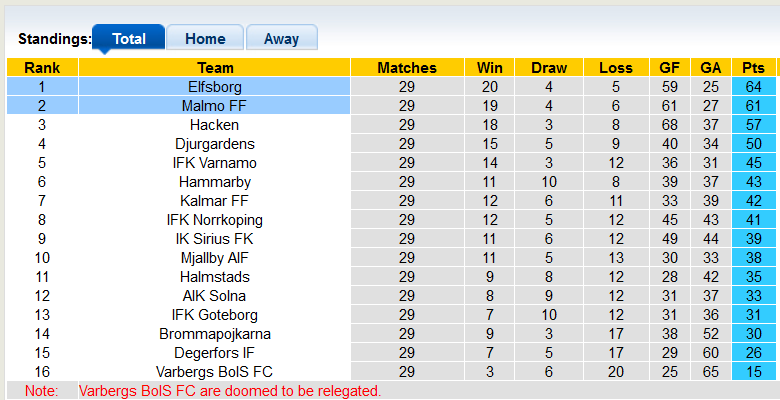780x400 pixels.
Task: Select Kalmar FF in the table
Action: [x=214, y=201]
